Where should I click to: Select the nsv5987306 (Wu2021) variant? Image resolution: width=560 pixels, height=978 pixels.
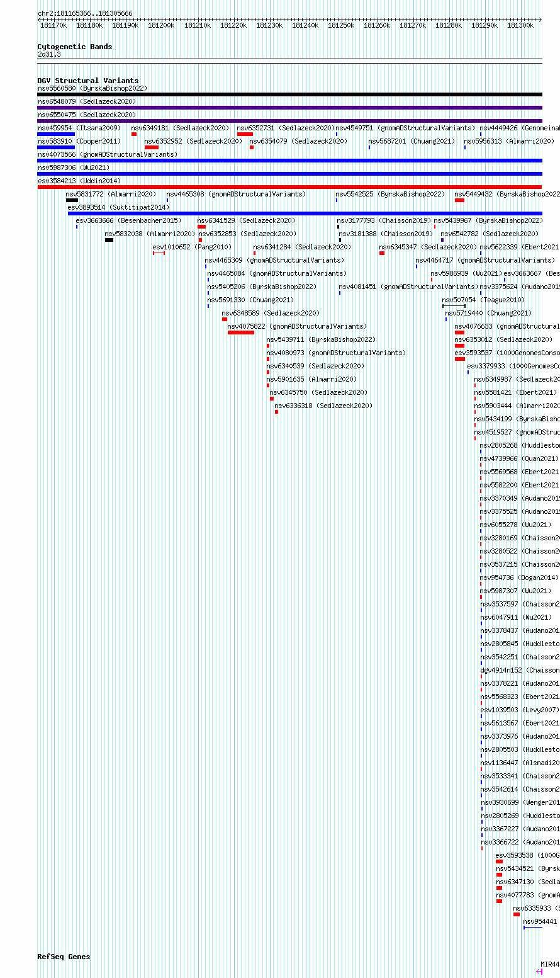point(74,168)
